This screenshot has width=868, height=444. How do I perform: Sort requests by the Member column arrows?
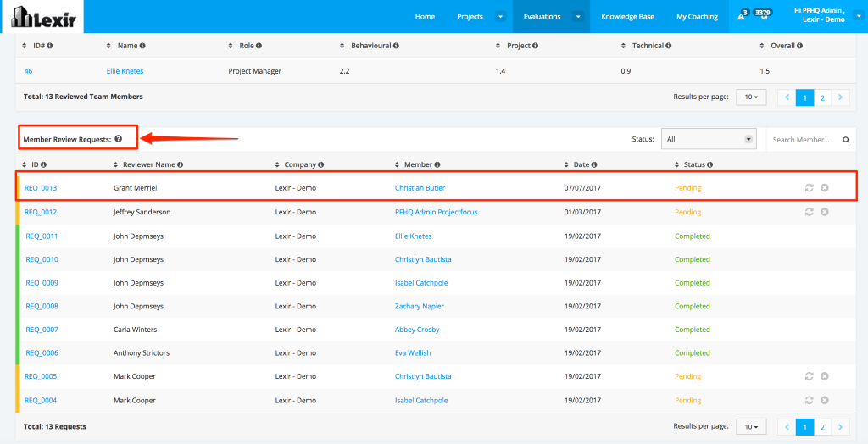398,165
